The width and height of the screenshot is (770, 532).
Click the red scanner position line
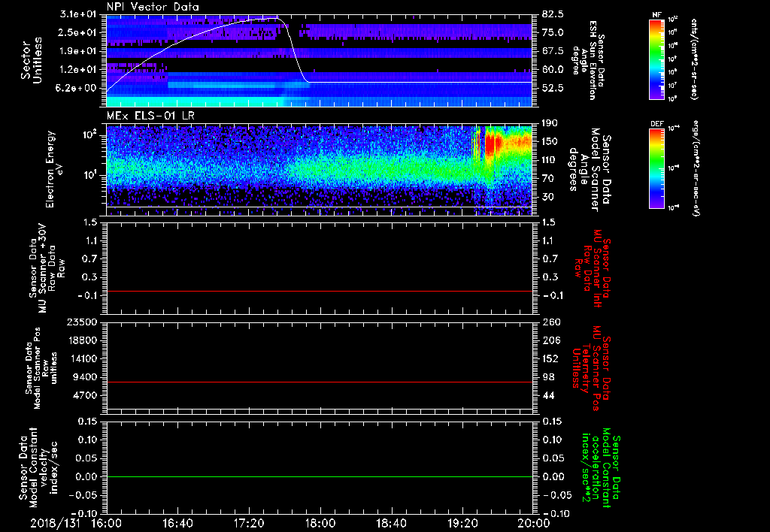[x=319, y=382]
